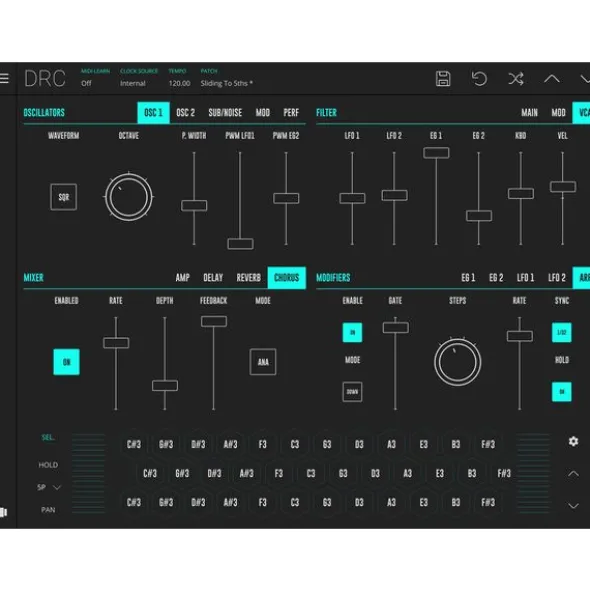Play F#3 key in top keyboard row
This screenshot has height=591, width=590.
(488, 444)
